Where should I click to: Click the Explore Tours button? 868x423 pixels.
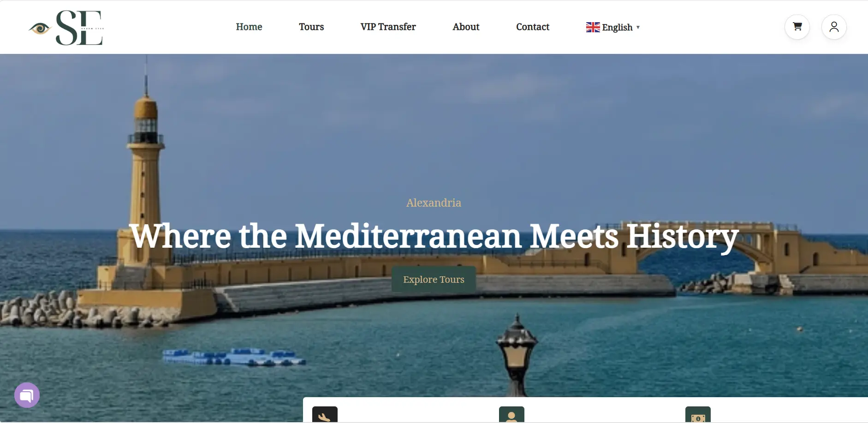[x=434, y=279]
